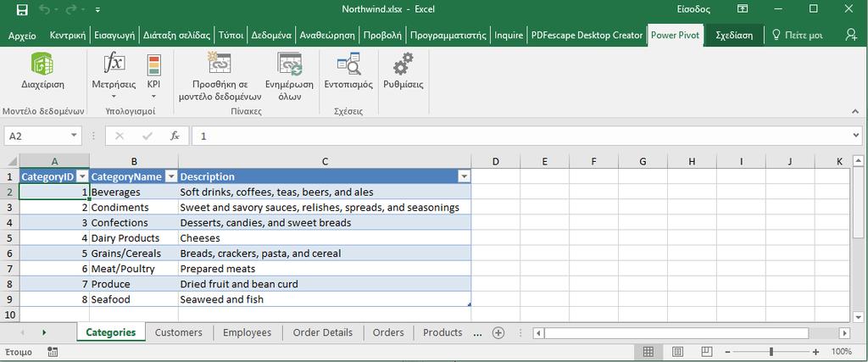Image resolution: width=868 pixels, height=362 pixels.
Task: Switch to the Κεντρική (Home) tab
Action: coord(68,35)
